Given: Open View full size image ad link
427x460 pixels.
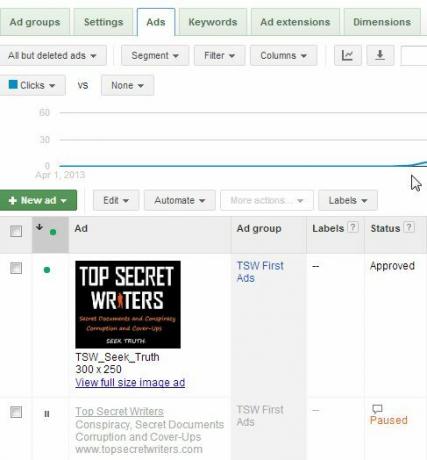Looking at the screenshot, I should pyautogui.click(x=130, y=382).
